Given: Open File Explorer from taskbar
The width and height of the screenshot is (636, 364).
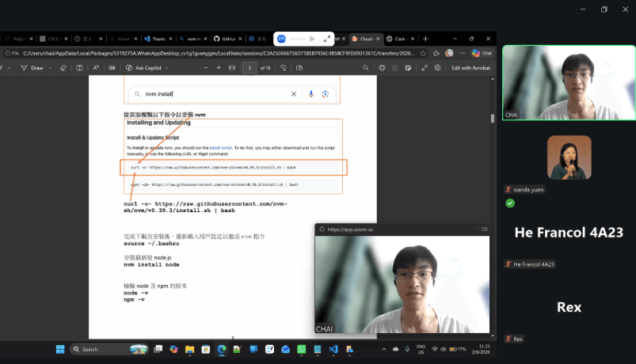Looking at the screenshot, I should coord(189,350).
